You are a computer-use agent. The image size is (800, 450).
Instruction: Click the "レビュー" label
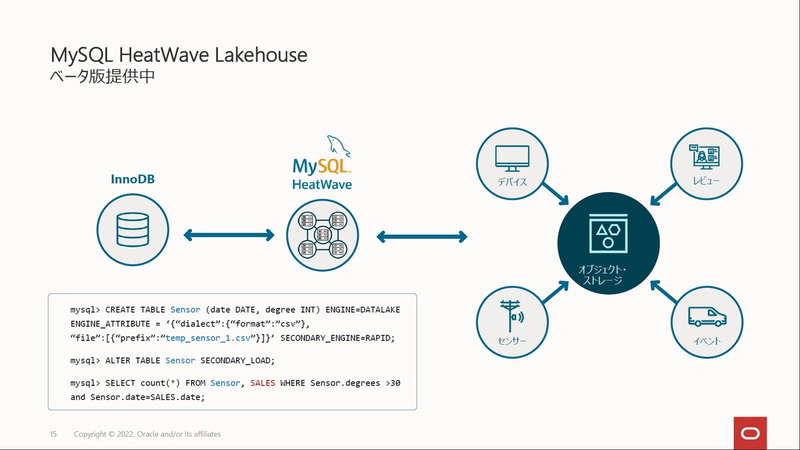(x=706, y=181)
